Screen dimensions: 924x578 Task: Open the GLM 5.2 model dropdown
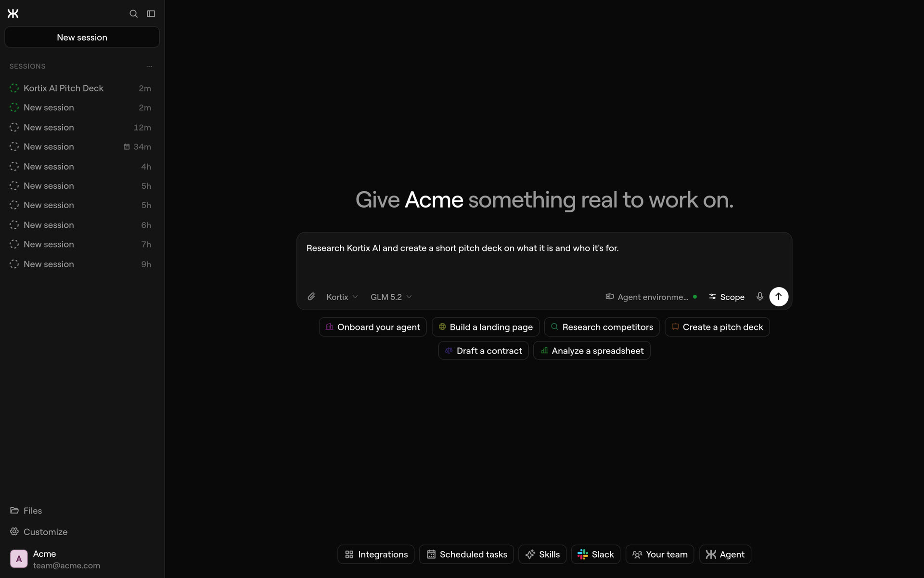pos(391,297)
